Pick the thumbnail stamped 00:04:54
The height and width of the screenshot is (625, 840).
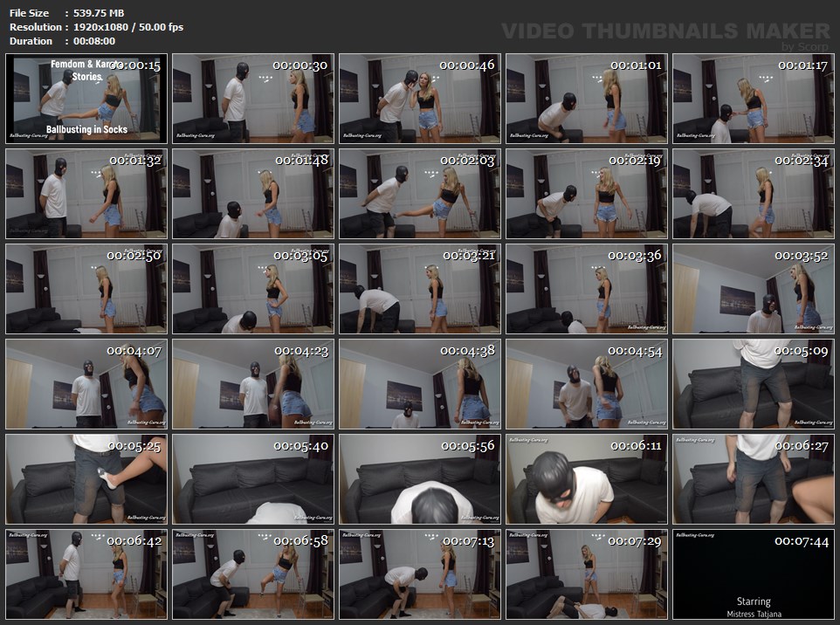click(x=587, y=384)
